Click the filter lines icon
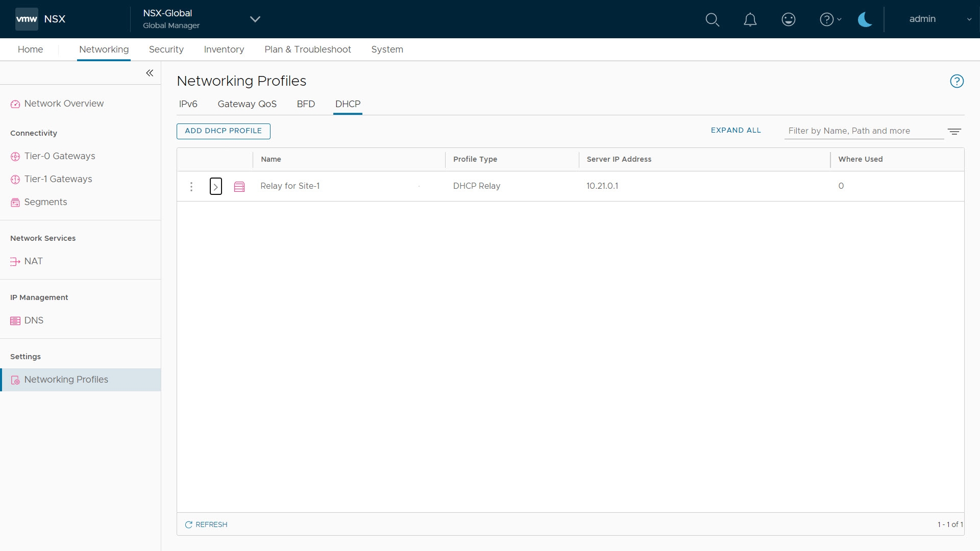 [x=954, y=131]
